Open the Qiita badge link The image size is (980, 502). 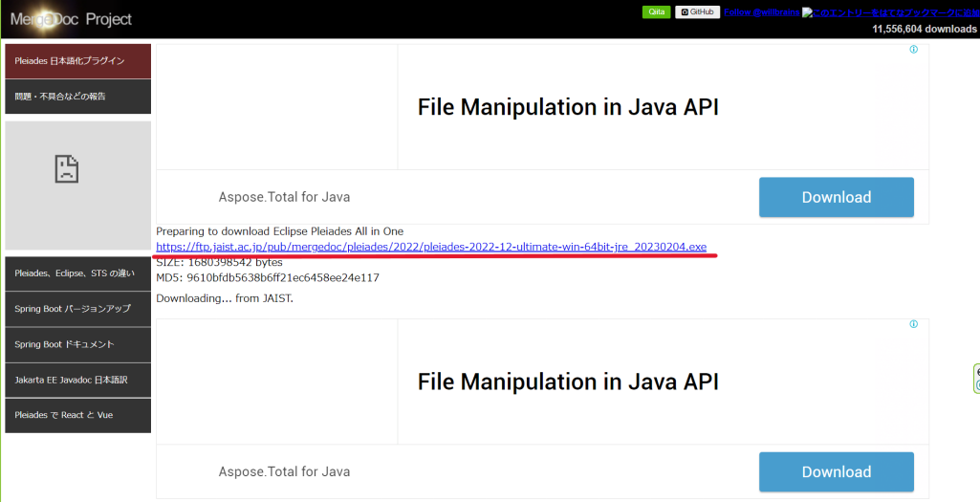tap(656, 11)
